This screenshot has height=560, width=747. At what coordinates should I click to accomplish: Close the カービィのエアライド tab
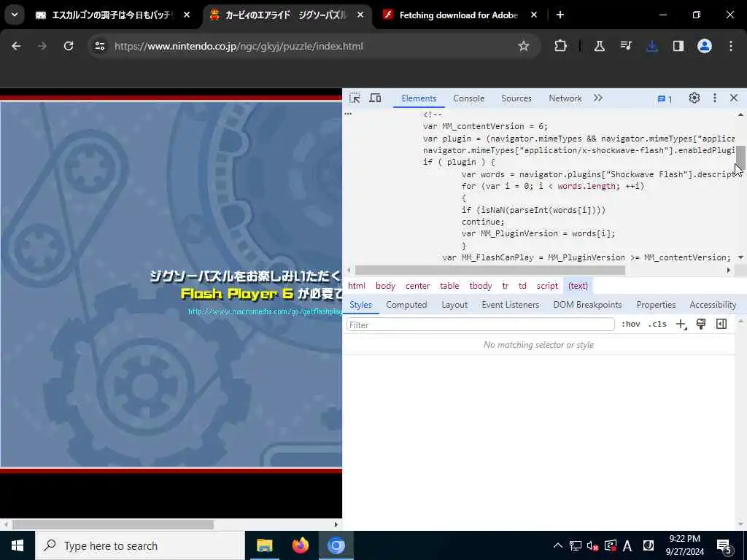click(x=360, y=15)
